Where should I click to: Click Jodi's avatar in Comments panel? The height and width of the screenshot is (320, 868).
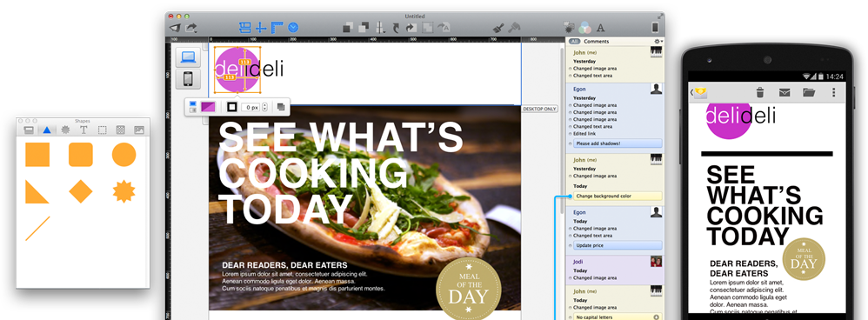pos(656,262)
